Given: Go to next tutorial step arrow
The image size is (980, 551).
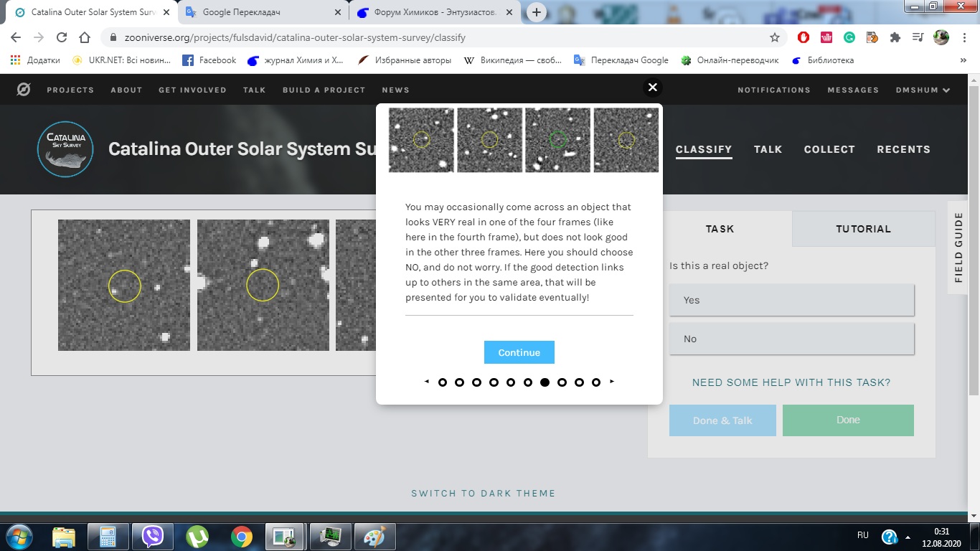Looking at the screenshot, I should point(612,382).
